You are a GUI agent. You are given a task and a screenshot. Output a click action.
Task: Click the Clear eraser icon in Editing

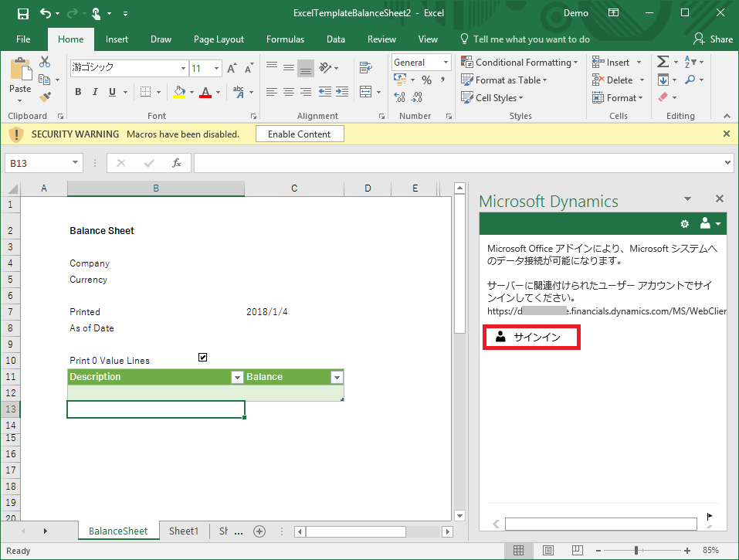click(x=663, y=97)
